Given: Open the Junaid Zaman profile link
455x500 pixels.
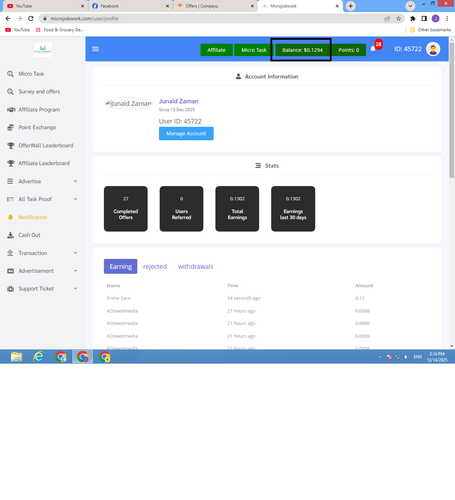Looking at the screenshot, I should click(x=179, y=101).
